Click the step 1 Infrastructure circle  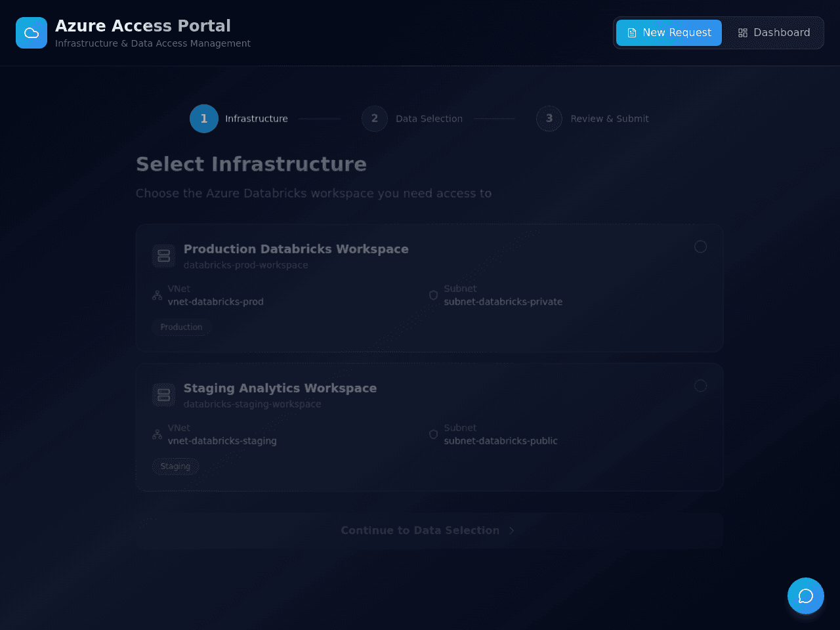click(x=204, y=119)
